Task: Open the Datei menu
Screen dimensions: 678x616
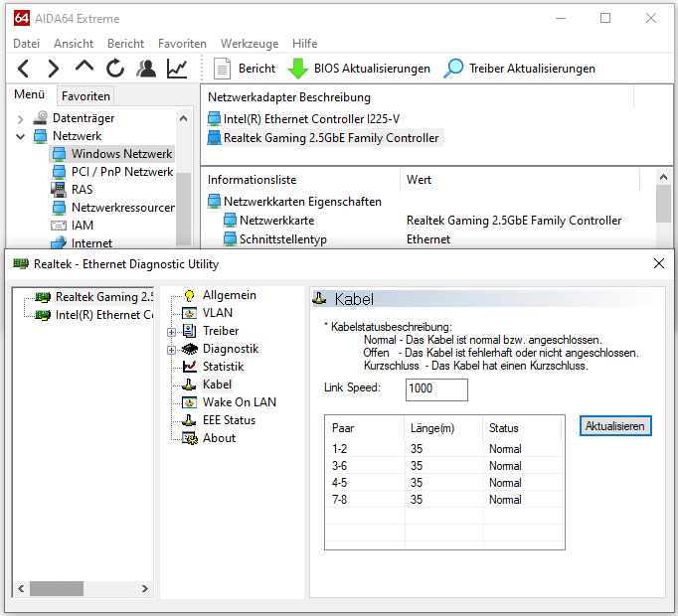Action: tap(27, 44)
